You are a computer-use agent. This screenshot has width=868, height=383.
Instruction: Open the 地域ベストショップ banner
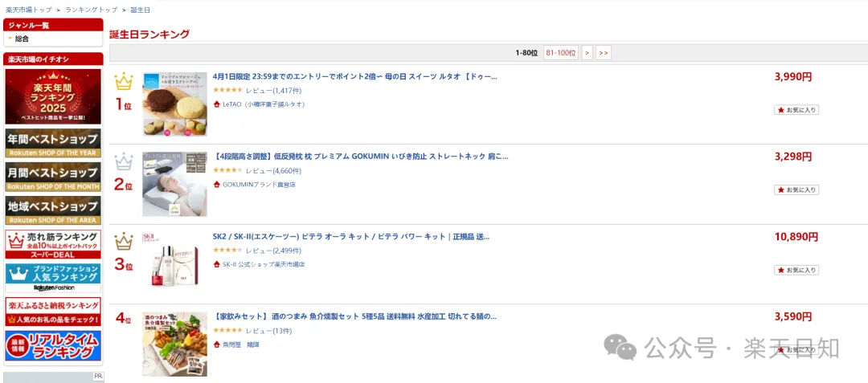click(x=53, y=210)
